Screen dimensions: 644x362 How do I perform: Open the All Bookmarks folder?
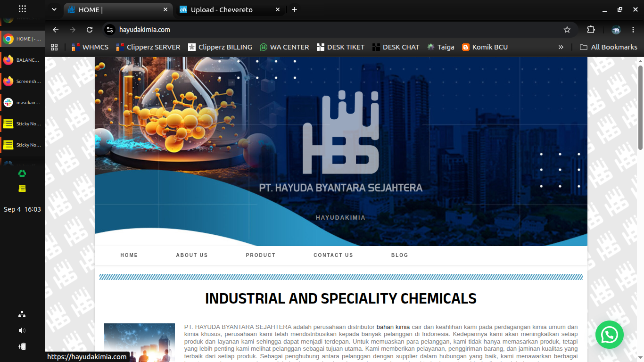[608, 47]
